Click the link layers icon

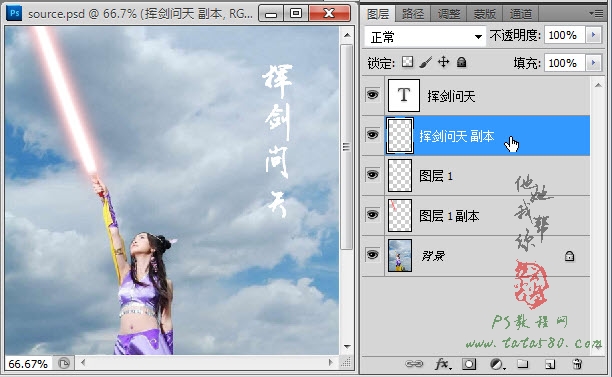[x=414, y=364]
